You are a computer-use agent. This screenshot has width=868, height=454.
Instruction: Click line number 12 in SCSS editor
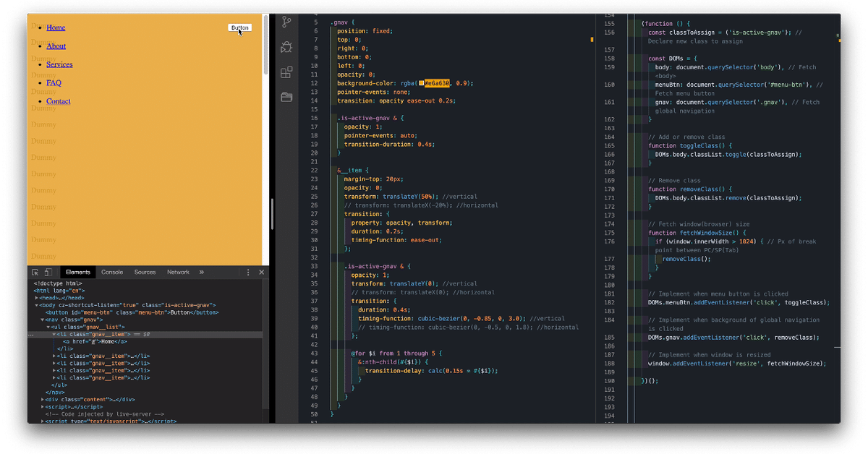tap(314, 83)
